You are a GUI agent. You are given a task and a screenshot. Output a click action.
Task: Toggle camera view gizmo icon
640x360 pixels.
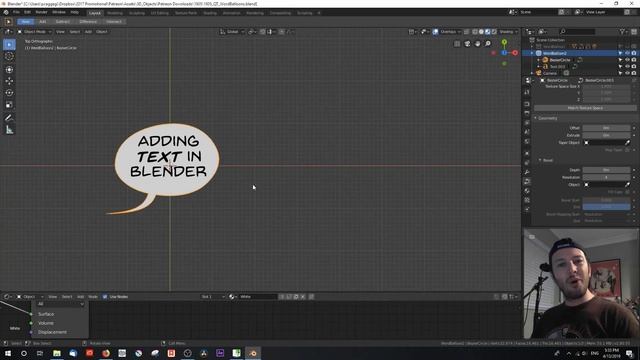coord(467,44)
